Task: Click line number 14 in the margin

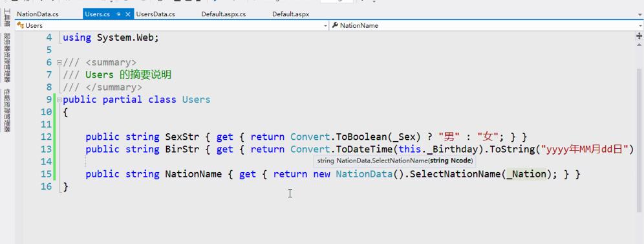Action: pyautogui.click(x=47, y=162)
